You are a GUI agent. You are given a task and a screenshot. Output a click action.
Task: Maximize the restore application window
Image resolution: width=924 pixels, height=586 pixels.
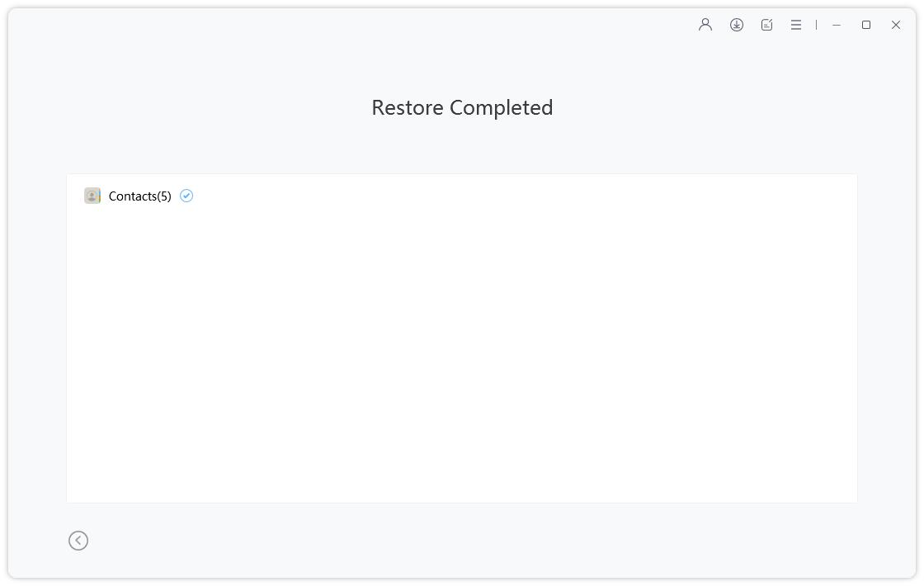click(865, 25)
